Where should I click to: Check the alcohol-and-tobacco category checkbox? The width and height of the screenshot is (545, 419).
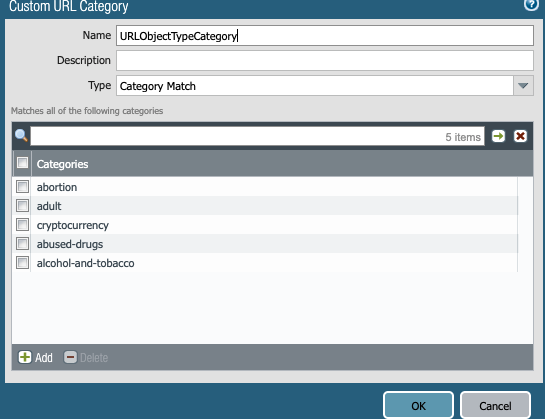tap(23, 263)
